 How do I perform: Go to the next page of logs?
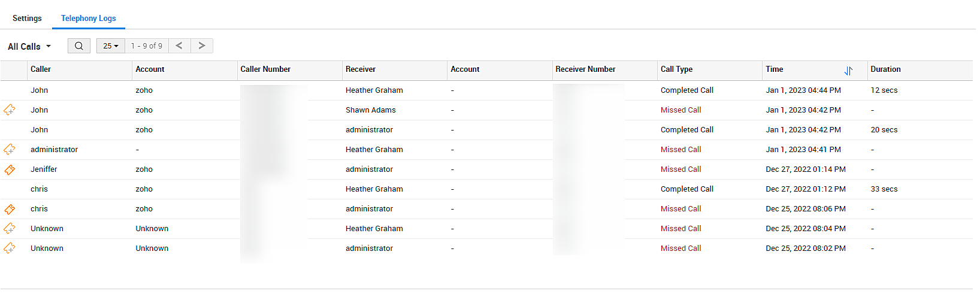202,46
